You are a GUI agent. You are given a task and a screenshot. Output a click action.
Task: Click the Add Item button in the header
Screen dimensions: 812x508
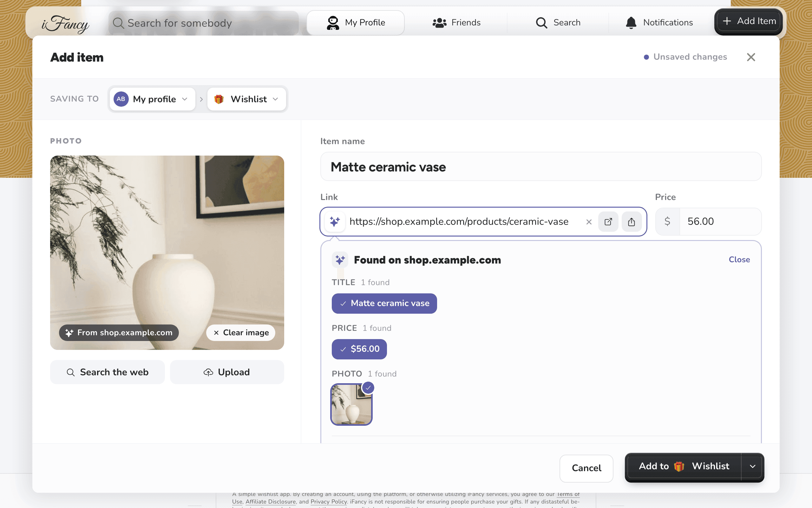click(x=749, y=22)
